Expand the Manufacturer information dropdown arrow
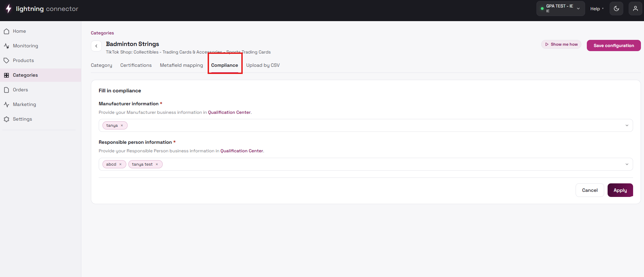Viewport: 644px width, 277px height. click(x=627, y=126)
